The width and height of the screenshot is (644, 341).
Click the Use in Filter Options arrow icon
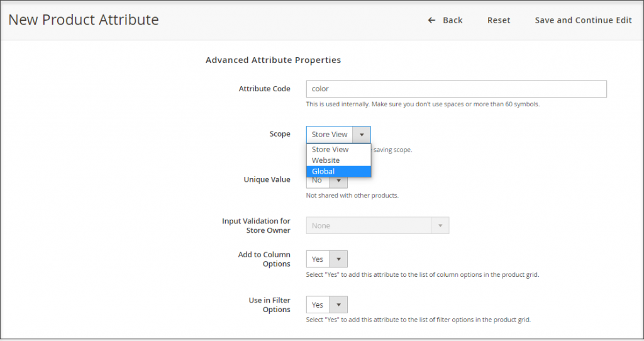click(x=338, y=305)
